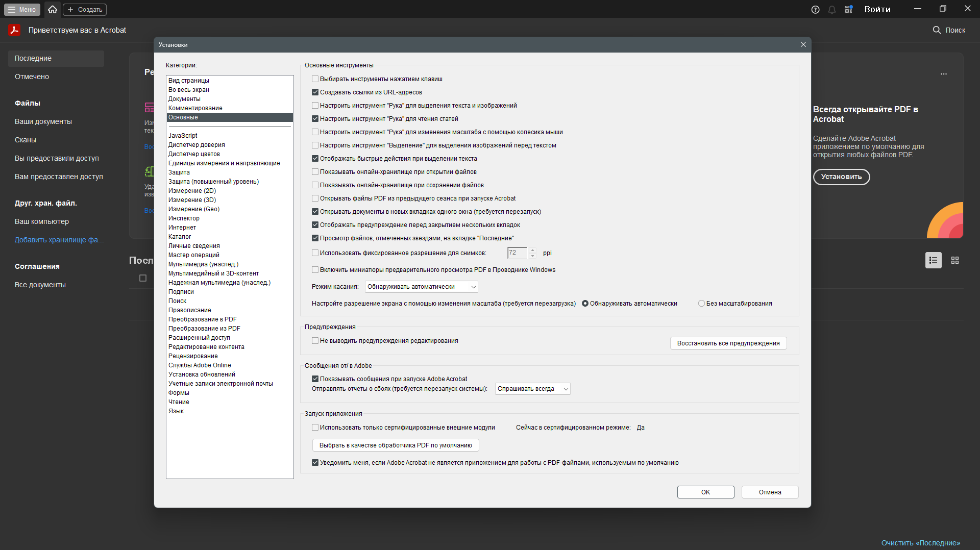The image size is (980, 551).
Task: Uncheck 'Отображать быстрые действия при выделении текста'
Action: click(x=315, y=159)
